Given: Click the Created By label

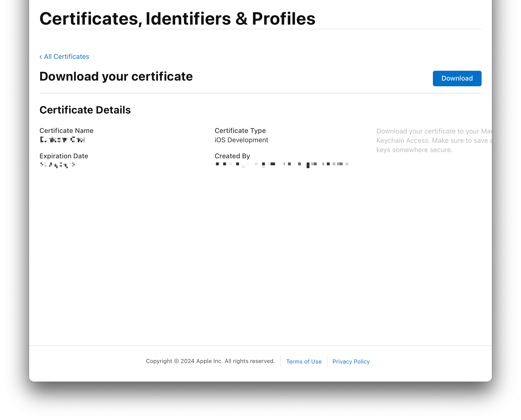Looking at the screenshot, I should pyautogui.click(x=232, y=156).
